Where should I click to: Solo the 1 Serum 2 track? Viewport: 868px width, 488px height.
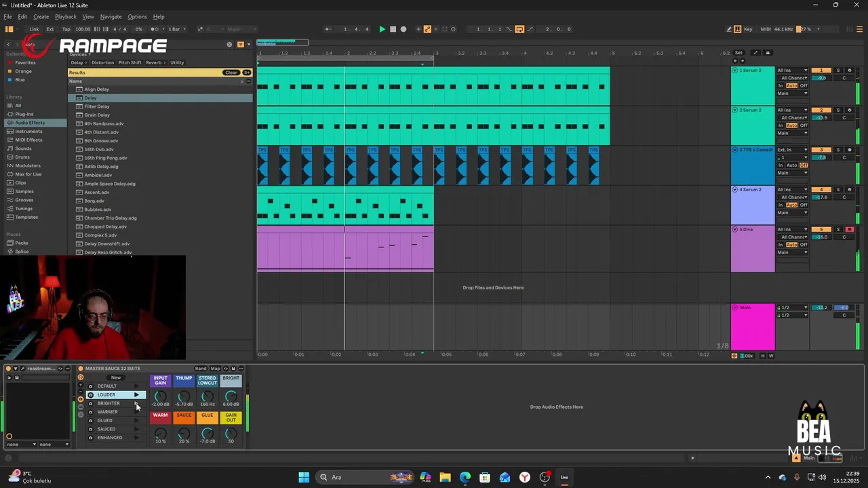(x=838, y=70)
